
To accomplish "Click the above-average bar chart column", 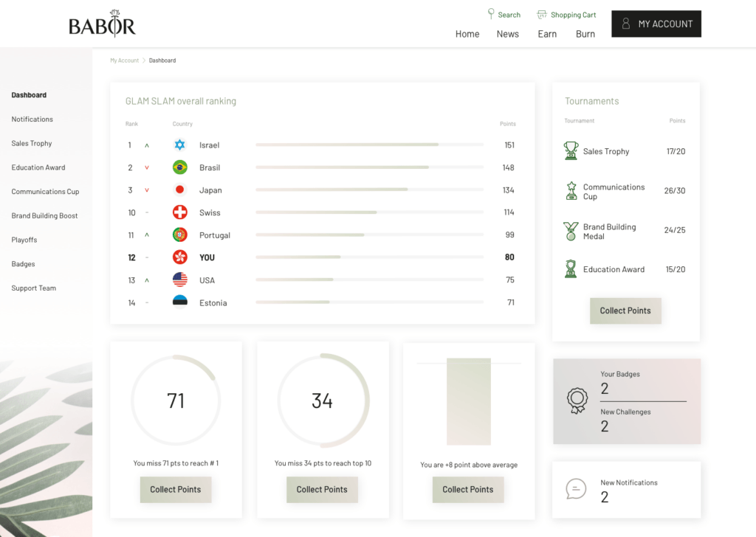I will point(469,401).
